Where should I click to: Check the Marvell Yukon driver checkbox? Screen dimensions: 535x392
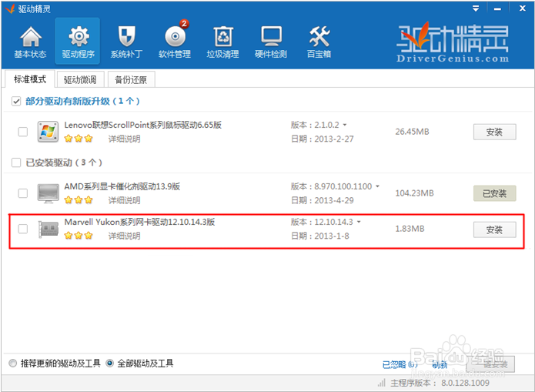(x=23, y=229)
